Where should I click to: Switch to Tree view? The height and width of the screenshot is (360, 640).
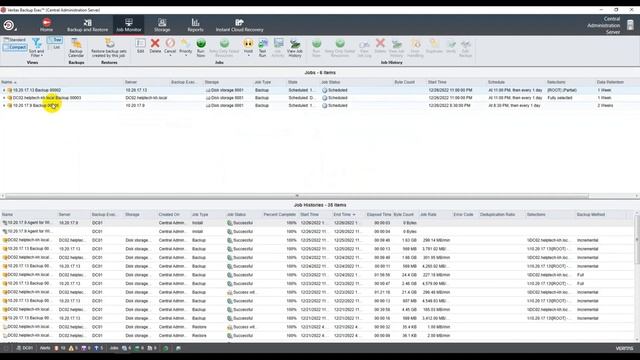coord(55,40)
